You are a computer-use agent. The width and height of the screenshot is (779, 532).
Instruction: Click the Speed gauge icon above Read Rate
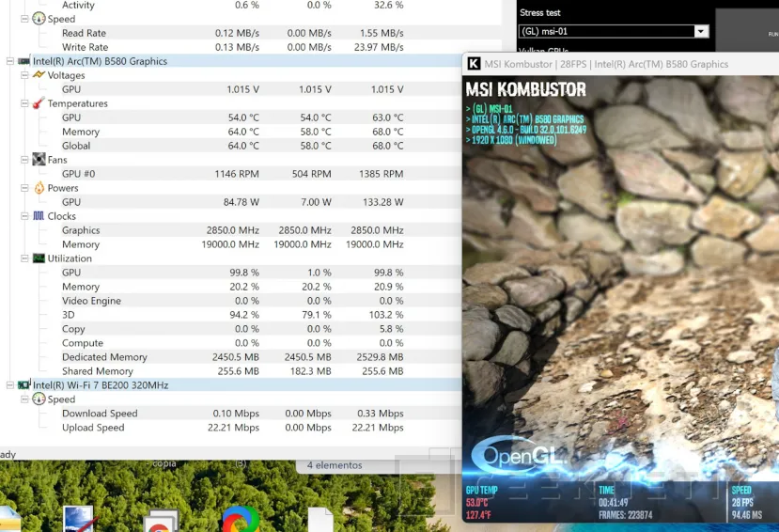(39, 19)
